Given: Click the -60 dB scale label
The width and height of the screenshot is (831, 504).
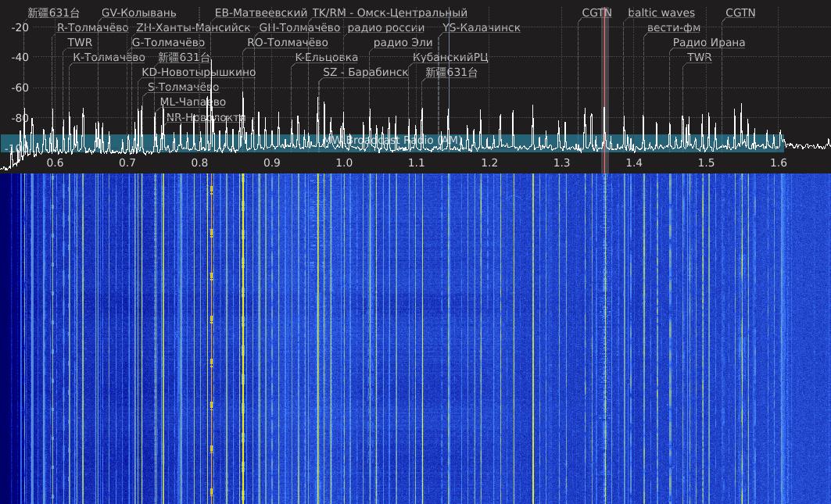Looking at the screenshot, I should pos(20,88).
